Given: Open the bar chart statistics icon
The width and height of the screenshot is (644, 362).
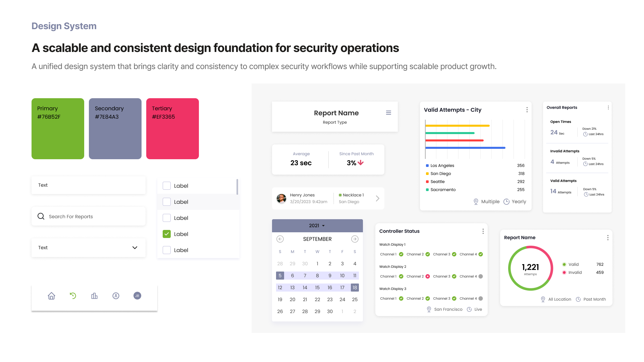Looking at the screenshot, I should (94, 296).
